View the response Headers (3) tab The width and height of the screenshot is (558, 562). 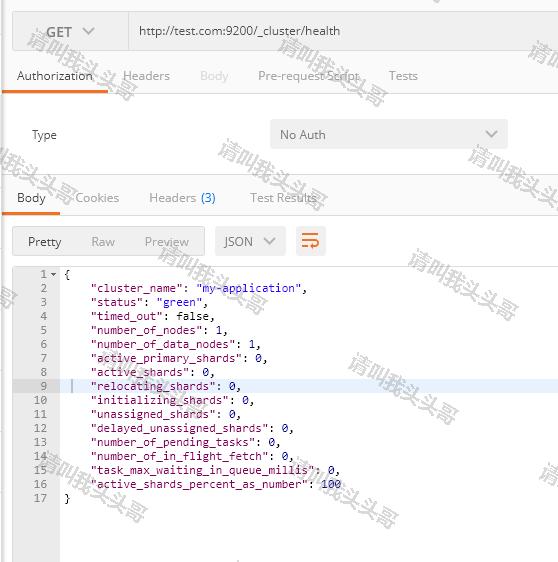182,198
